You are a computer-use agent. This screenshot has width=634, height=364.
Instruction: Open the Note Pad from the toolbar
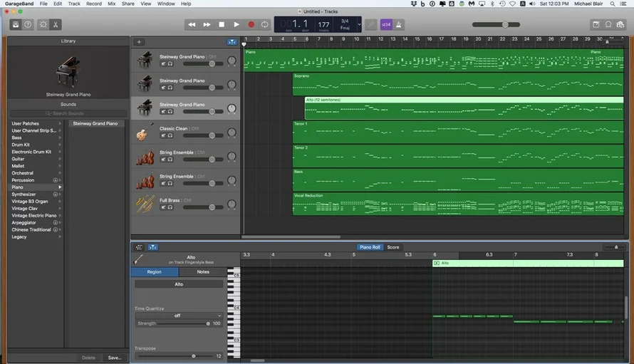(x=596, y=25)
